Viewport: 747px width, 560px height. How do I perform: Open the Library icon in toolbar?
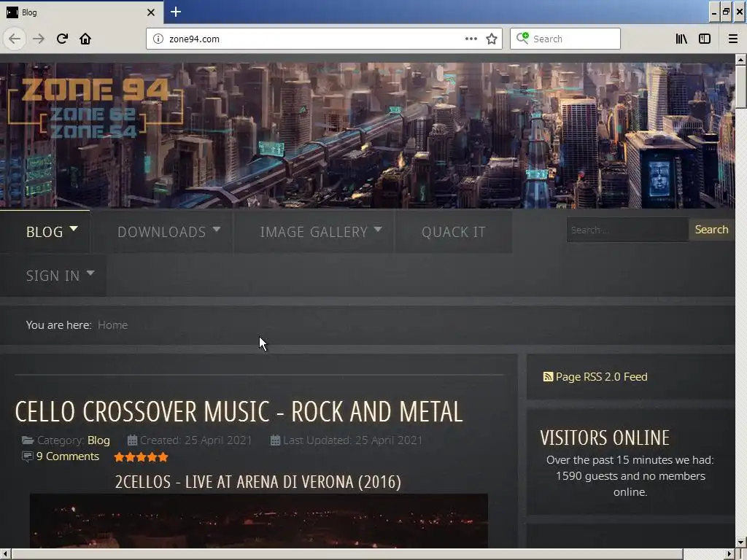[x=681, y=39]
